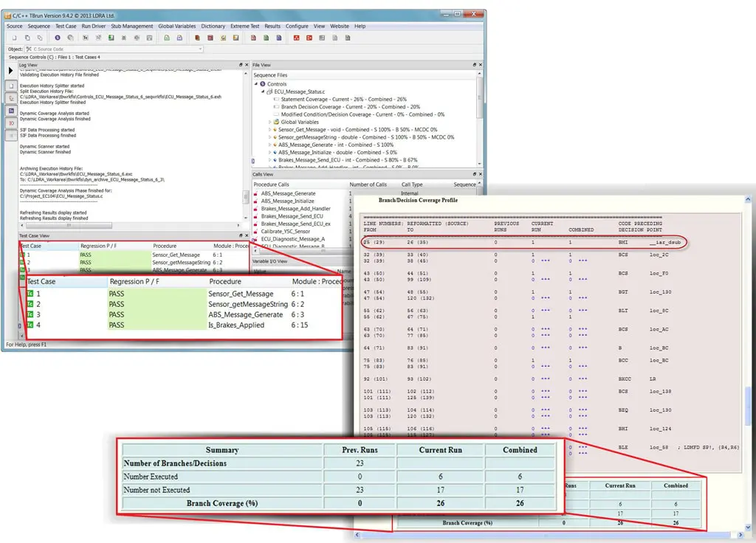The image size is (756, 543).
Task: Click the 'Tc' test case toolbar icon
Action: pos(86,38)
